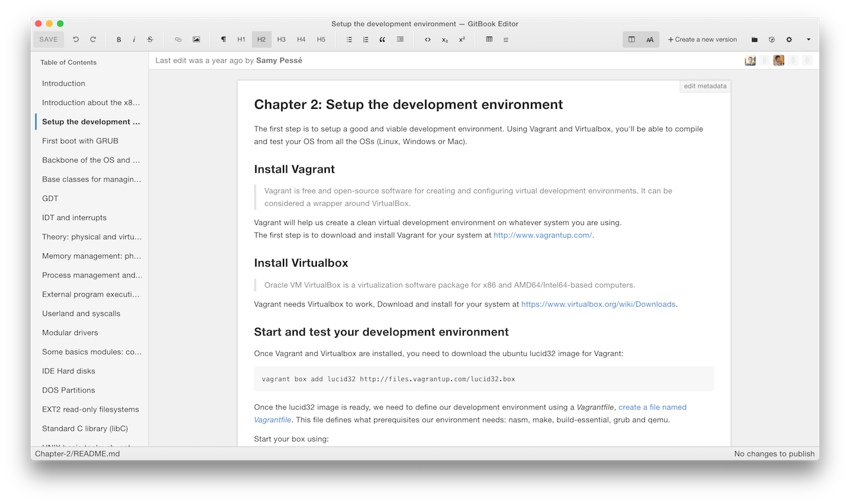Click 'Chapter-2/README.md' in status bar
The height and width of the screenshot is (504, 850).
tap(77, 454)
